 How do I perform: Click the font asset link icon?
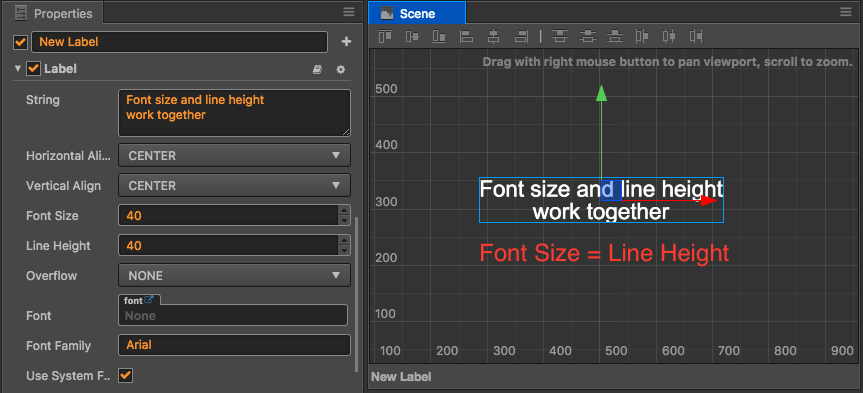tap(149, 300)
